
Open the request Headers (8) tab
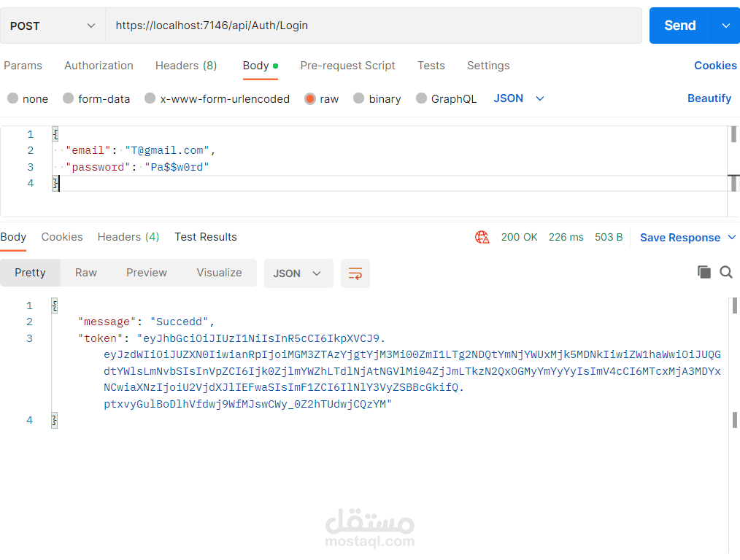(186, 66)
